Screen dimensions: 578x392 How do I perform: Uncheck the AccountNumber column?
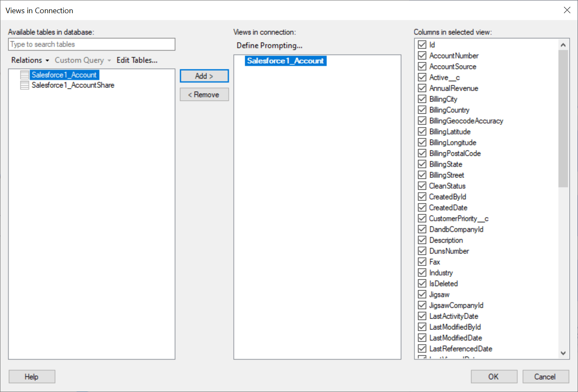point(422,55)
